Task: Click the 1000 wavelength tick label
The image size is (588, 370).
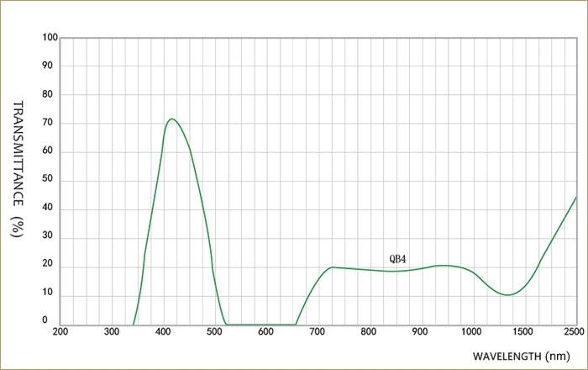Action: 471,332
